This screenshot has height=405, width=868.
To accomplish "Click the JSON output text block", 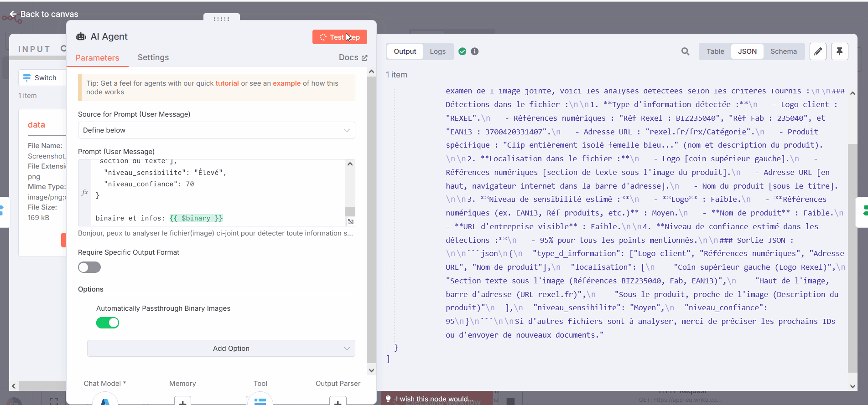I will [645, 213].
